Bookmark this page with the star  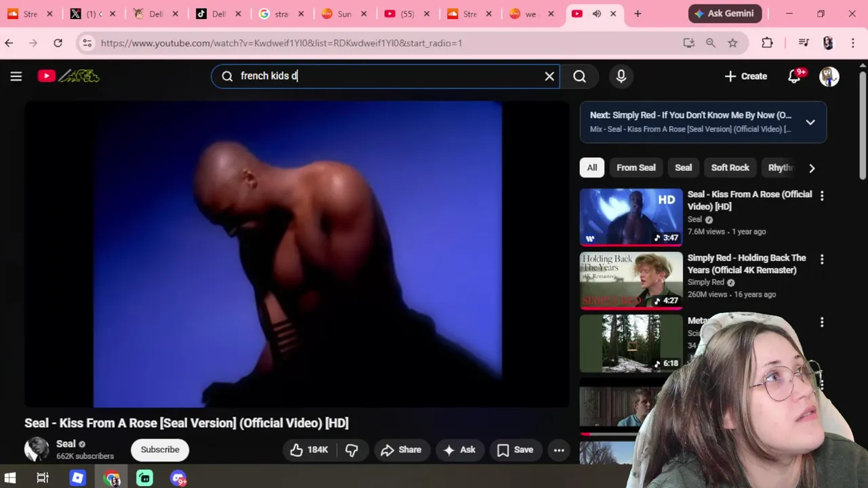click(732, 43)
